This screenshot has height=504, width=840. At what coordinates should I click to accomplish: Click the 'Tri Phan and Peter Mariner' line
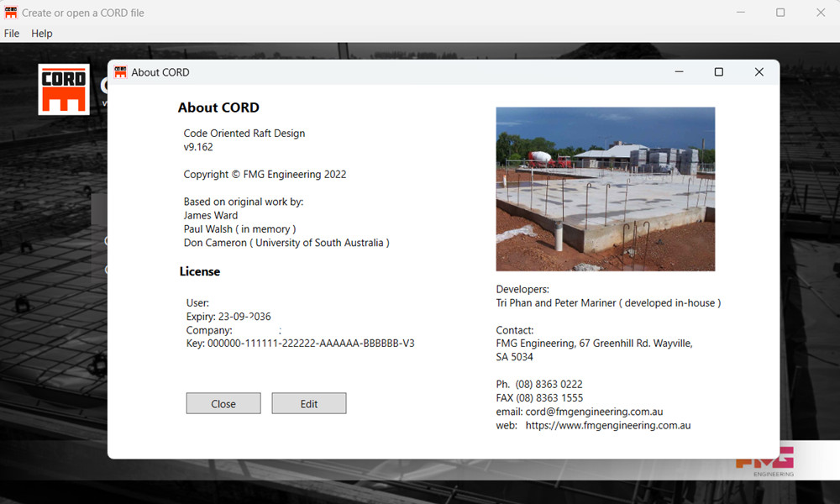point(608,303)
